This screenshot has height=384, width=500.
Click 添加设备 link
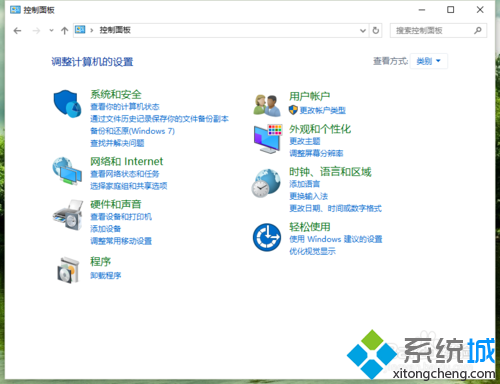[105, 229]
